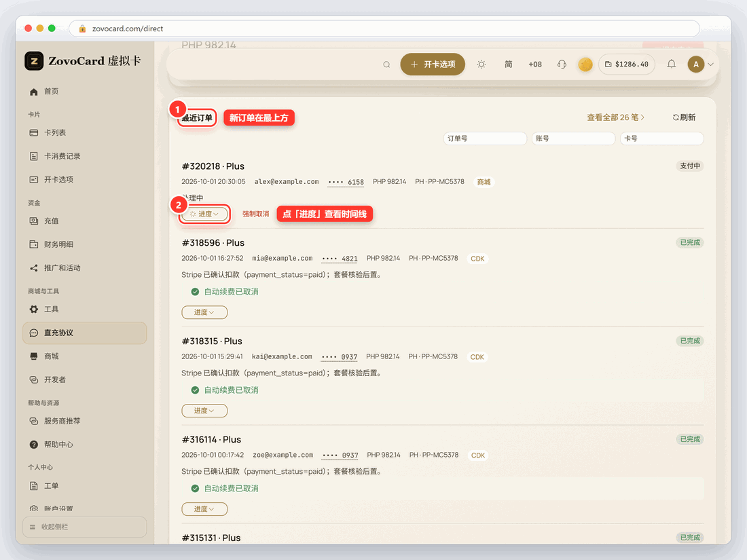Toggle the light/dark theme sun icon
The width and height of the screenshot is (747, 560).
(x=481, y=64)
